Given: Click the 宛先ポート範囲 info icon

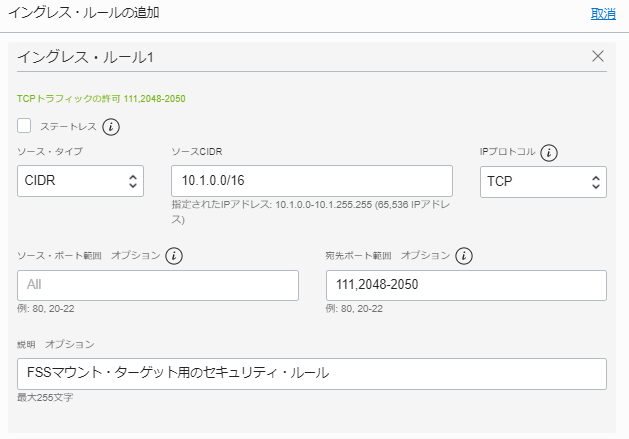Looking at the screenshot, I should pos(464,256).
